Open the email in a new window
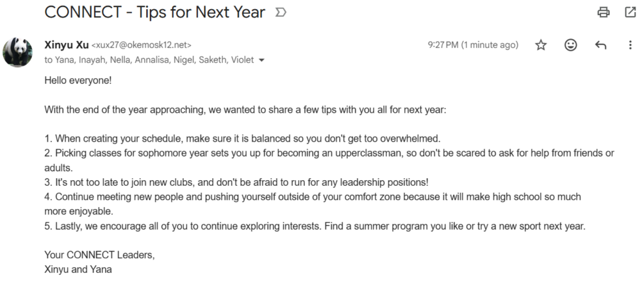This screenshot has height=282, width=644. click(630, 13)
